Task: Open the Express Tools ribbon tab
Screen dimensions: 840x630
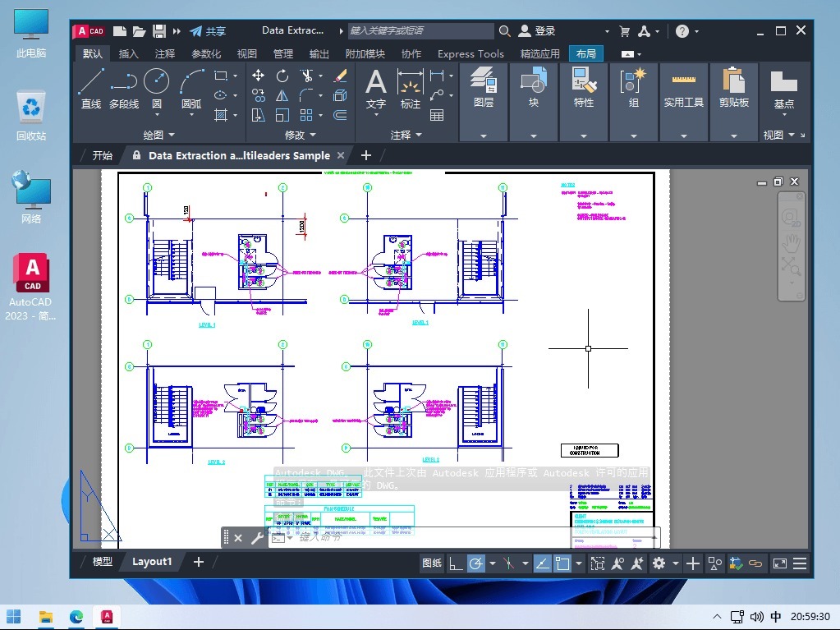Action: (x=470, y=53)
